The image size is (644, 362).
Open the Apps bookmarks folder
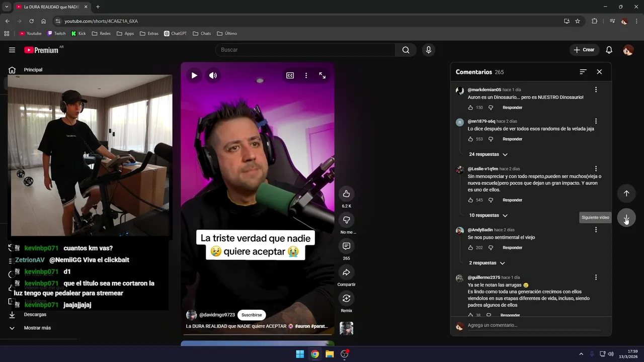(125, 34)
